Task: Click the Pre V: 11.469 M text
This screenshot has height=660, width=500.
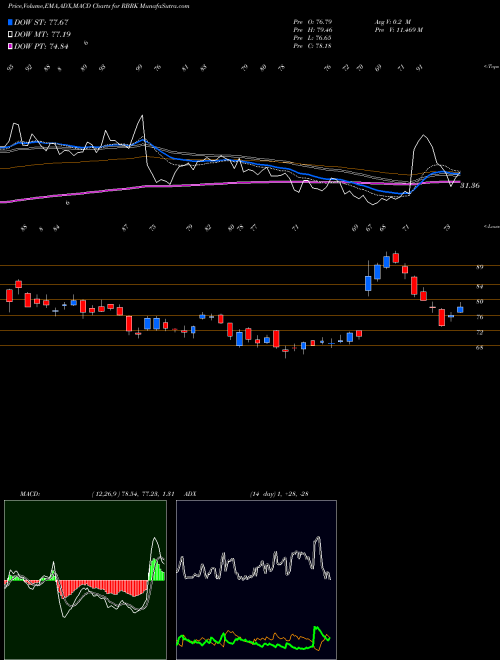Action: pyautogui.click(x=398, y=30)
